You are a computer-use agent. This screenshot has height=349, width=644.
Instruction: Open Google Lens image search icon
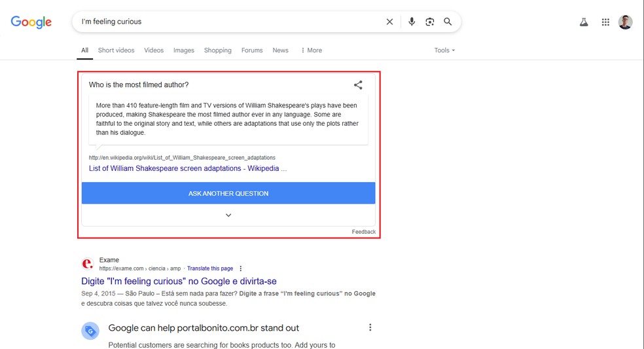(x=429, y=22)
